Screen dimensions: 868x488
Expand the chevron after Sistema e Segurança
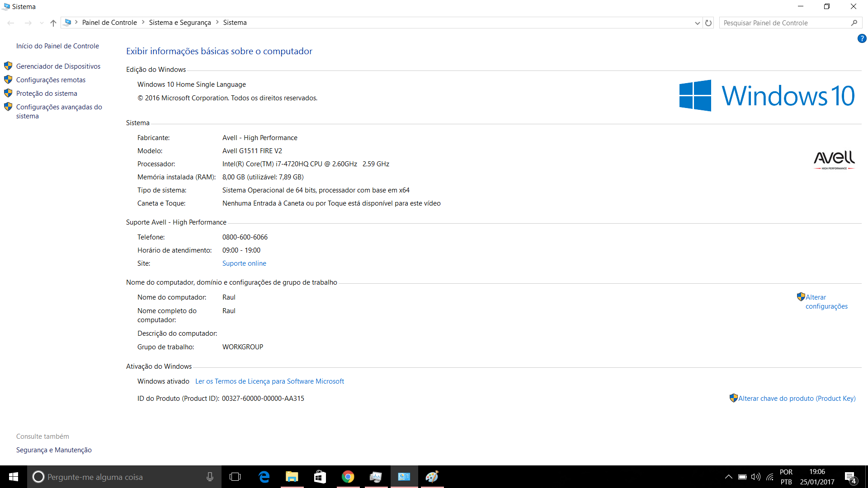pos(217,22)
